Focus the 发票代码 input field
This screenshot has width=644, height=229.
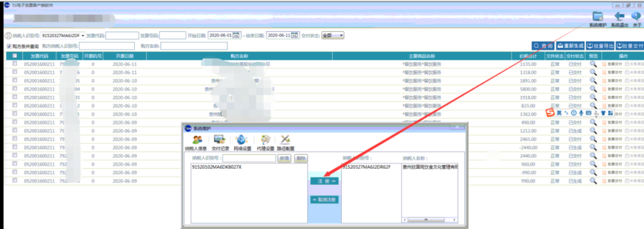(122, 36)
